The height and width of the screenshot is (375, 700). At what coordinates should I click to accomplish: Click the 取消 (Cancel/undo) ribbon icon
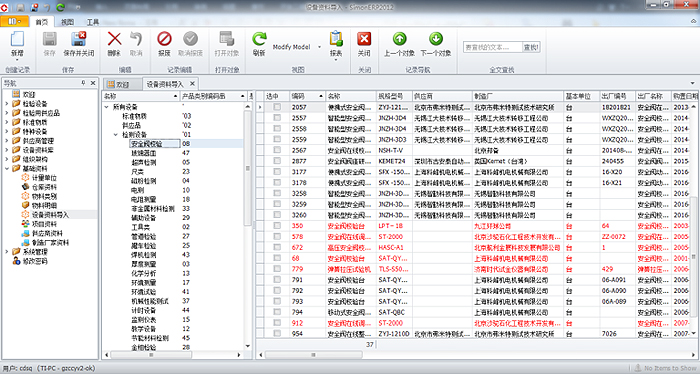[x=136, y=39]
